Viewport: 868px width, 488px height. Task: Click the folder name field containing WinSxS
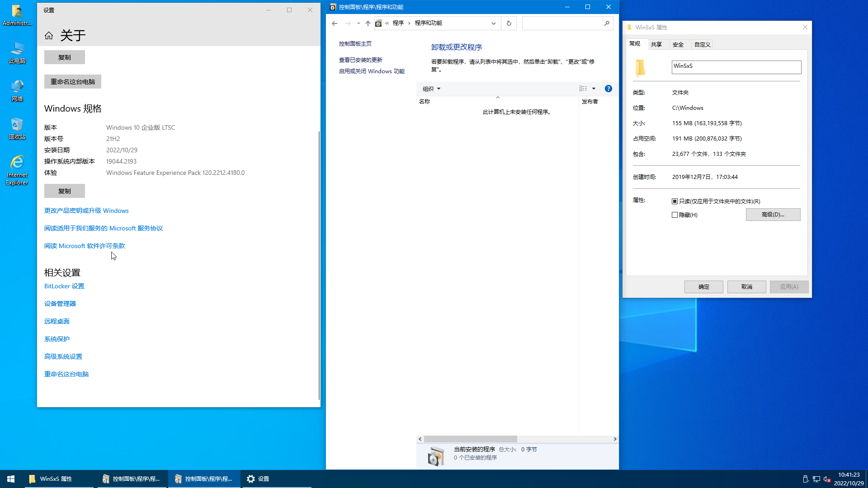pyautogui.click(x=736, y=67)
